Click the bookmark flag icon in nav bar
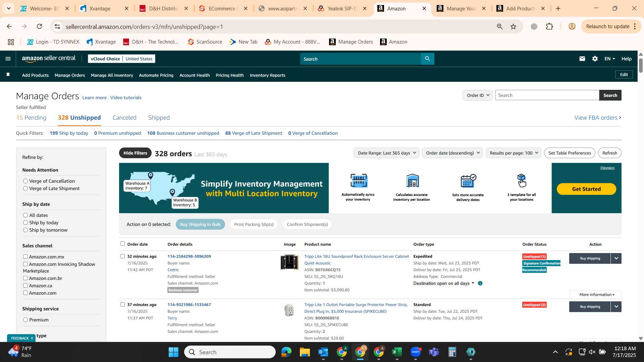644x362 pixels. coord(8,75)
